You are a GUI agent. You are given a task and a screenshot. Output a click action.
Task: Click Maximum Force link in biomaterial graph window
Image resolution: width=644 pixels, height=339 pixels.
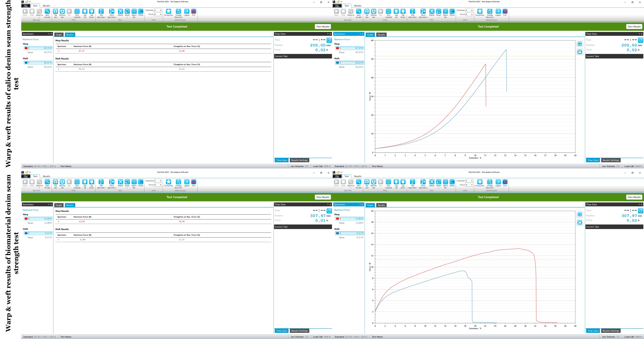click(x=342, y=210)
